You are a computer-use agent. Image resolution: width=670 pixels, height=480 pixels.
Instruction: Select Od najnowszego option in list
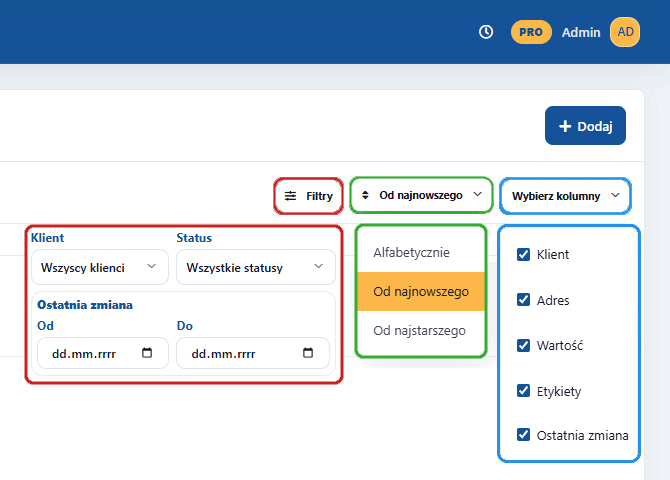(x=421, y=292)
